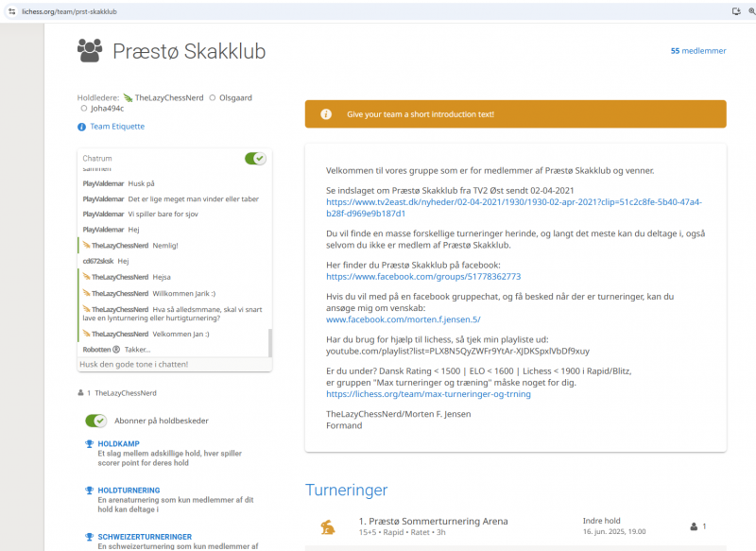
Task: Click the "Willkommen Jarik :)" chat message
Action: pyautogui.click(x=184, y=294)
